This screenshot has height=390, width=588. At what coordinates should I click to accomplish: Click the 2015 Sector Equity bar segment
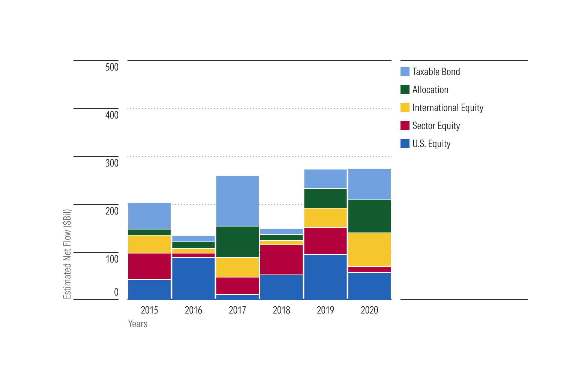coord(150,266)
